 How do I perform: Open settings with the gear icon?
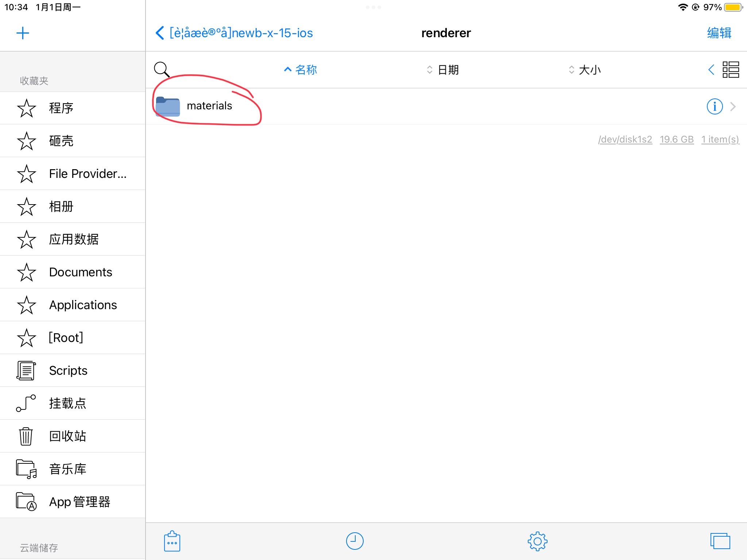(x=537, y=541)
